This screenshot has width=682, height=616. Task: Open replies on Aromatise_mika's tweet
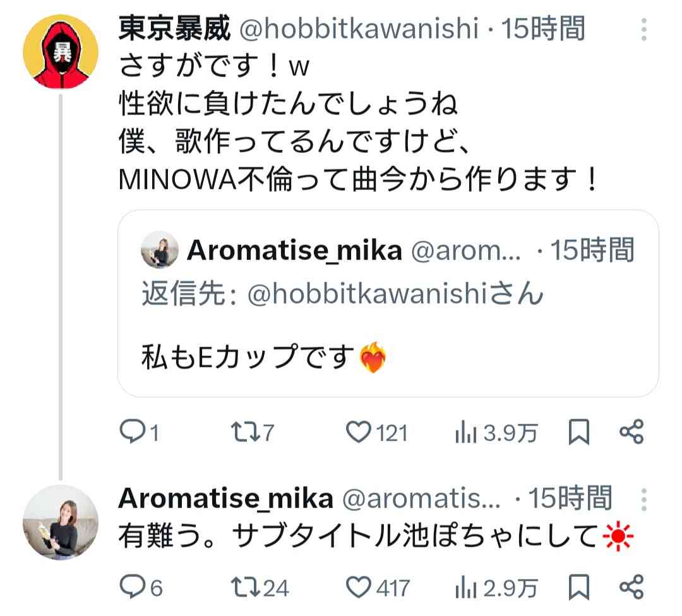[136, 587]
